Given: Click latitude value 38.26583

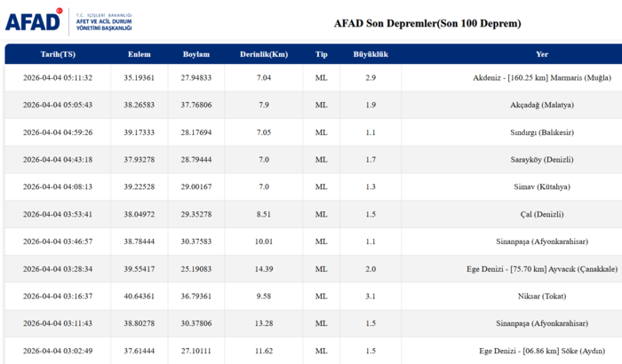Looking at the screenshot, I should pos(140,105).
